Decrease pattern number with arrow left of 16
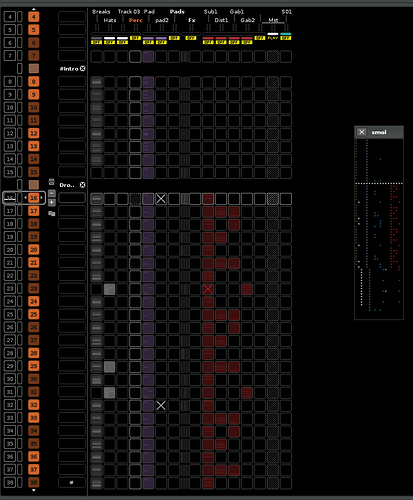 [x=25, y=198]
